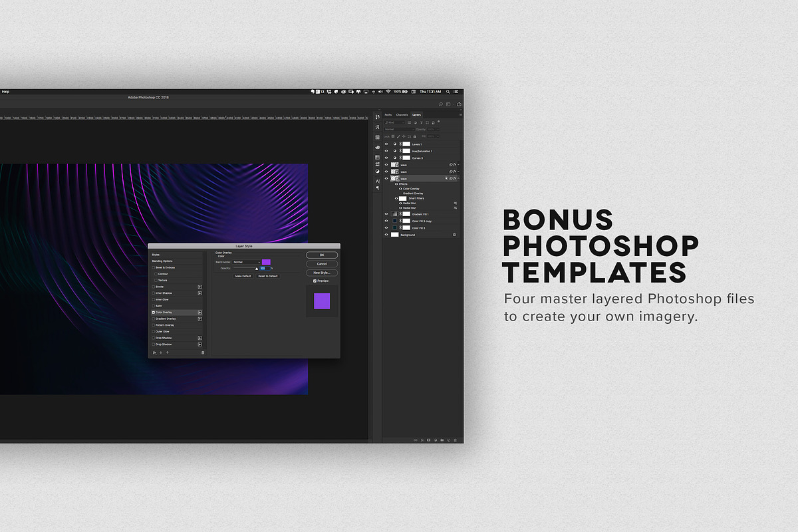Click move effect down arrow in dialog
The image size is (798, 532).
point(167,352)
